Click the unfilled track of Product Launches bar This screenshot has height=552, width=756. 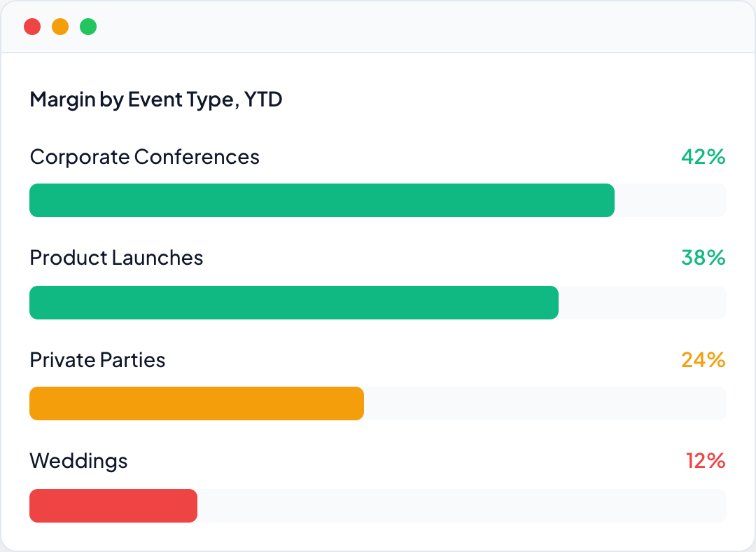[x=642, y=303]
